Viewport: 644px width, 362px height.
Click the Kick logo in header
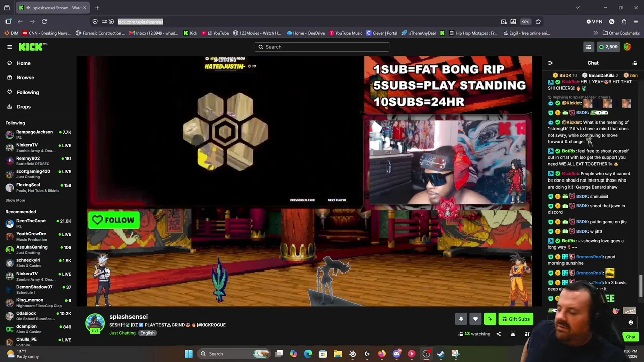[33, 47]
